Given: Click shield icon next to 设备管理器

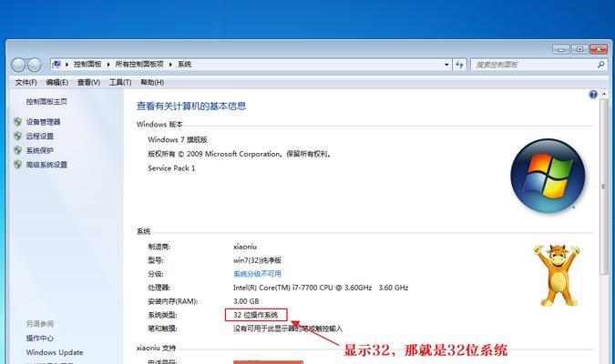Looking at the screenshot, I should point(17,122).
